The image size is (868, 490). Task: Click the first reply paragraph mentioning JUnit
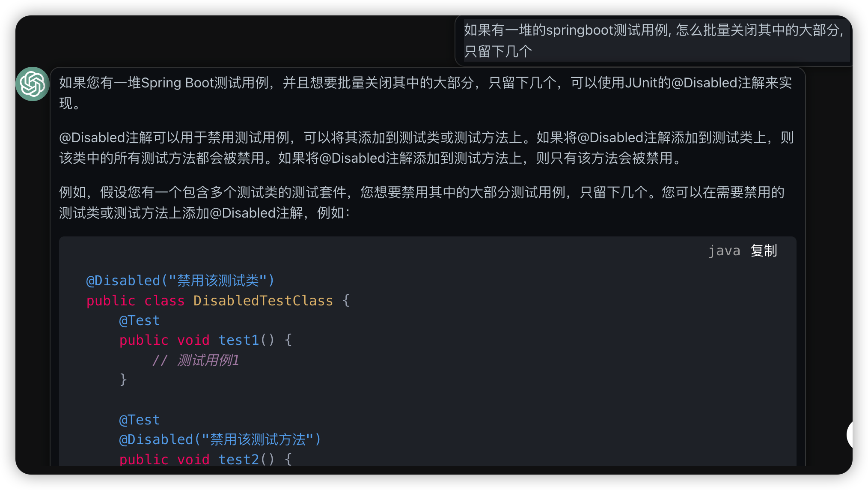point(425,93)
